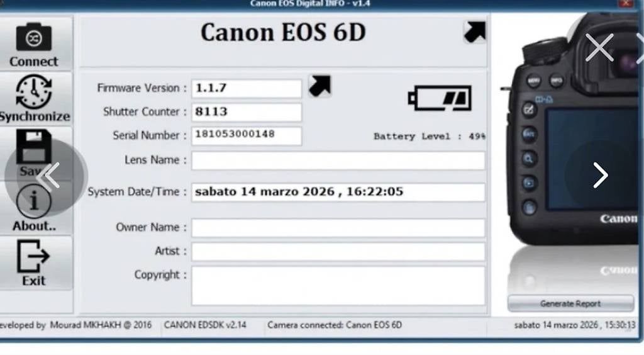The image size is (644, 355).
Task: Click the status bar clock showing 15:30:13
Action: point(575,325)
